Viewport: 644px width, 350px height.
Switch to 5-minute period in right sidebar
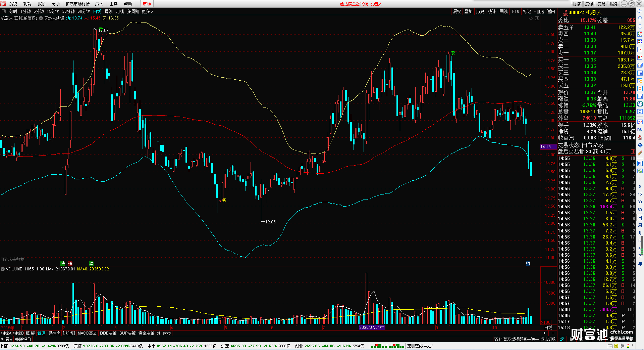640,186
